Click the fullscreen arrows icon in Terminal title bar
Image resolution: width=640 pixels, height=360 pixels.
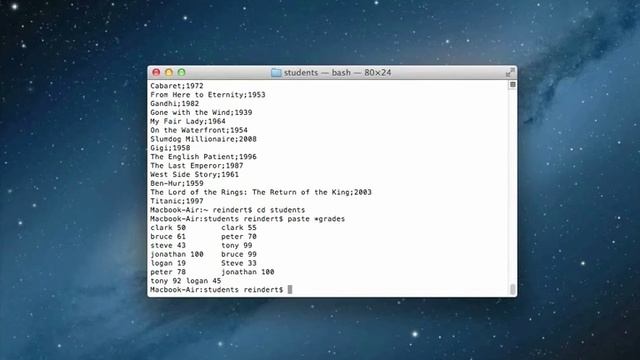(510, 73)
